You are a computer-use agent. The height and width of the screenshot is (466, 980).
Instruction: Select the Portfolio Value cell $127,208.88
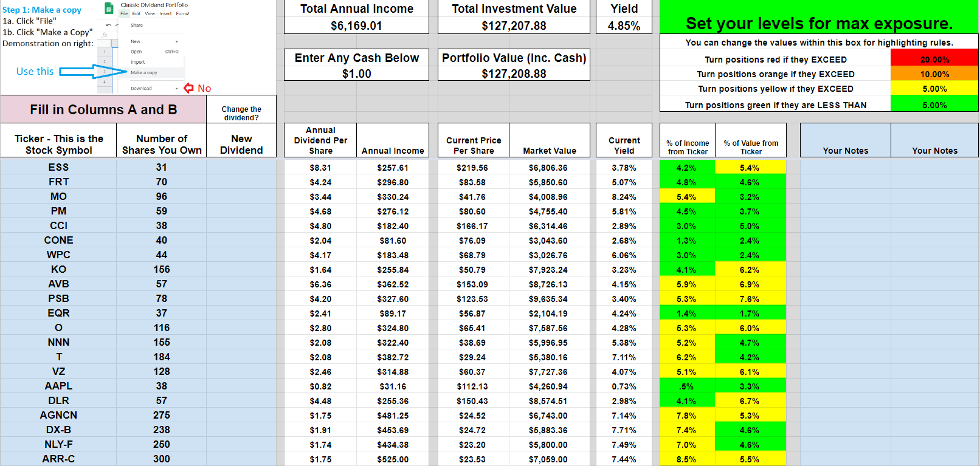tap(514, 74)
